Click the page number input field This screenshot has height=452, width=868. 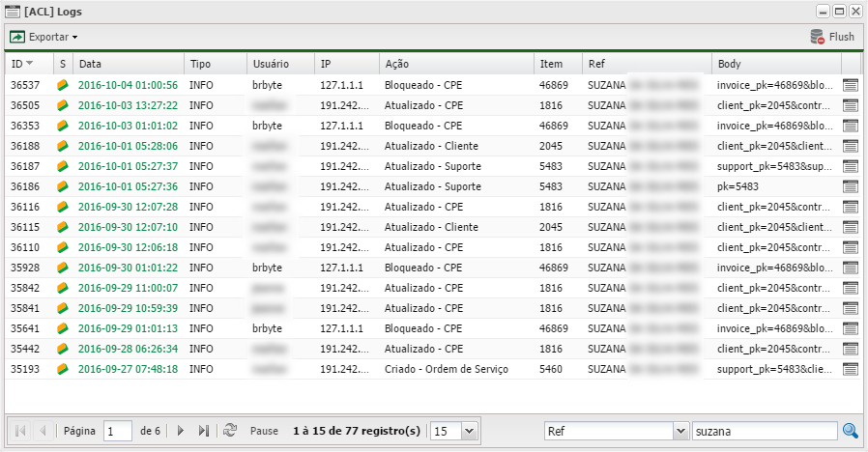point(117,431)
